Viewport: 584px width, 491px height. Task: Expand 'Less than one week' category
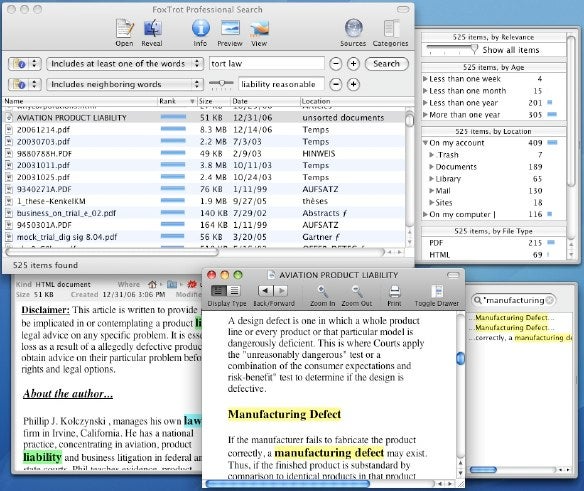pos(425,79)
